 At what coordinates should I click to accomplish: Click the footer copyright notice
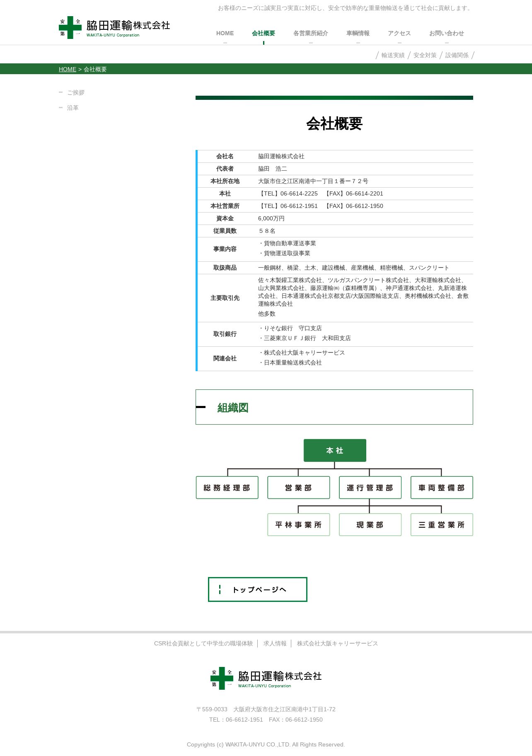click(x=266, y=744)
